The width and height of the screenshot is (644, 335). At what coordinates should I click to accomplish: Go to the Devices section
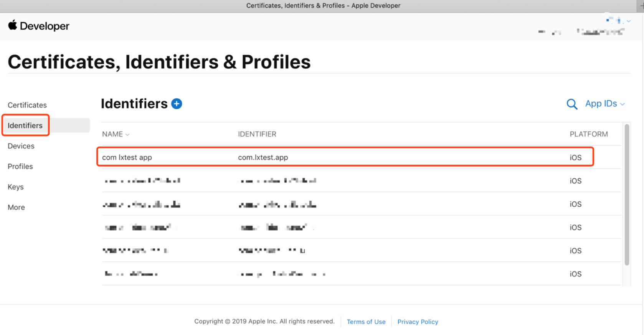(21, 146)
